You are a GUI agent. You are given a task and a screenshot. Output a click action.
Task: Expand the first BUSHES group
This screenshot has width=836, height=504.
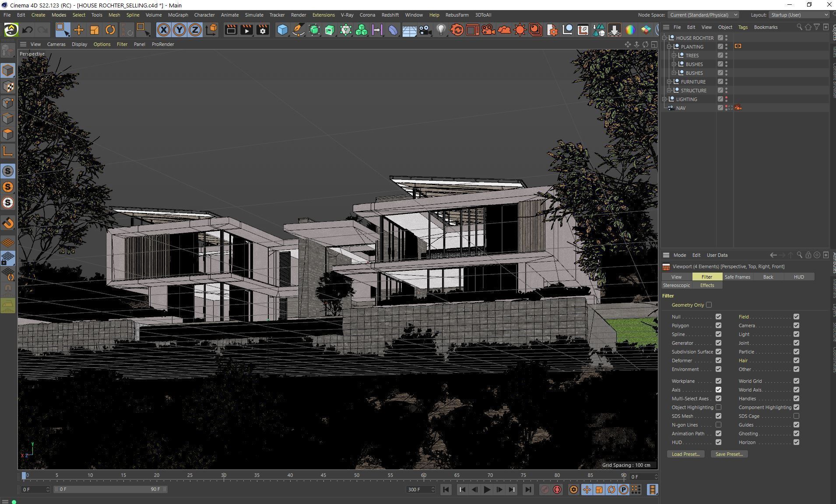[674, 64]
